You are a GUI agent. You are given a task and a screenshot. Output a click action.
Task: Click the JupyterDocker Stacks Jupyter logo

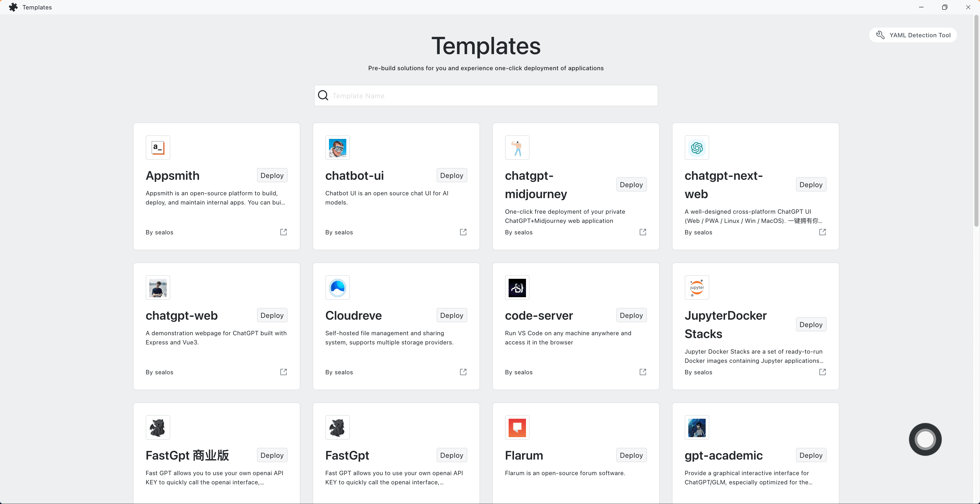click(x=696, y=287)
